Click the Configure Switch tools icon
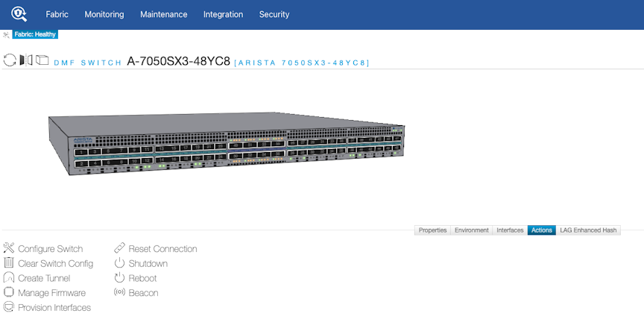 9,248
